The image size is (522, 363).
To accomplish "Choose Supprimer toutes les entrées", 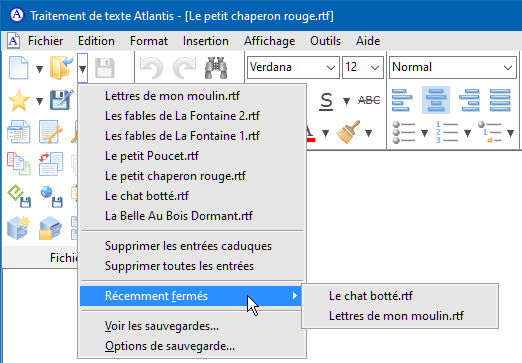I will point(192,266).
